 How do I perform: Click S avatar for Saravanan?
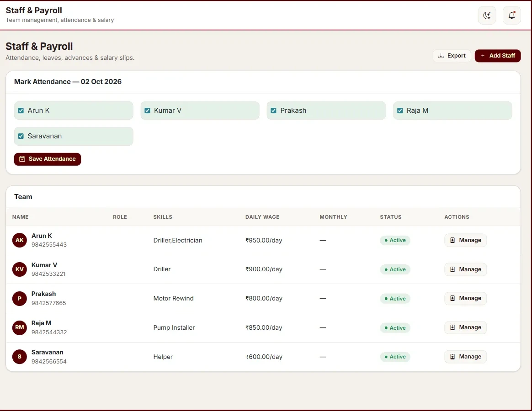20,357
